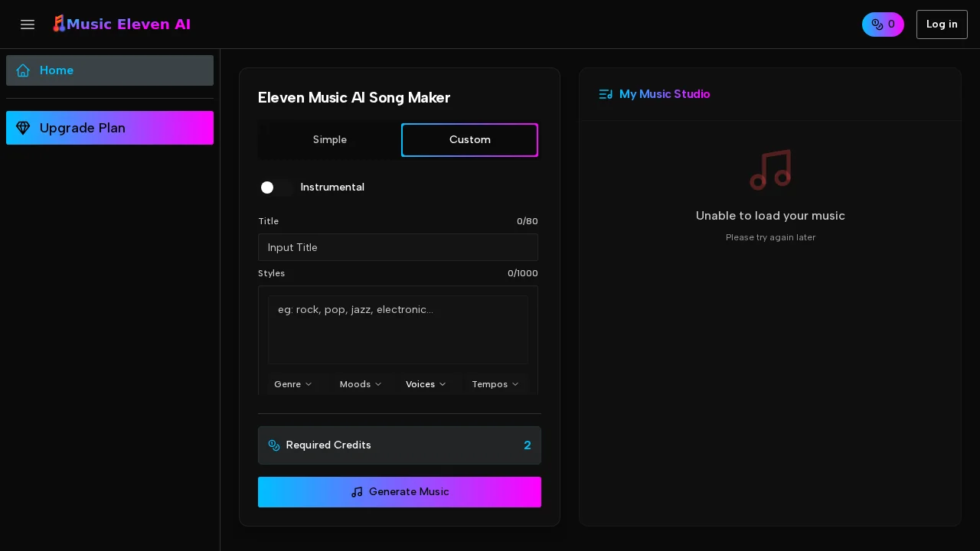Expand the Moods selector
980x551 pixels.
(361, 384)
